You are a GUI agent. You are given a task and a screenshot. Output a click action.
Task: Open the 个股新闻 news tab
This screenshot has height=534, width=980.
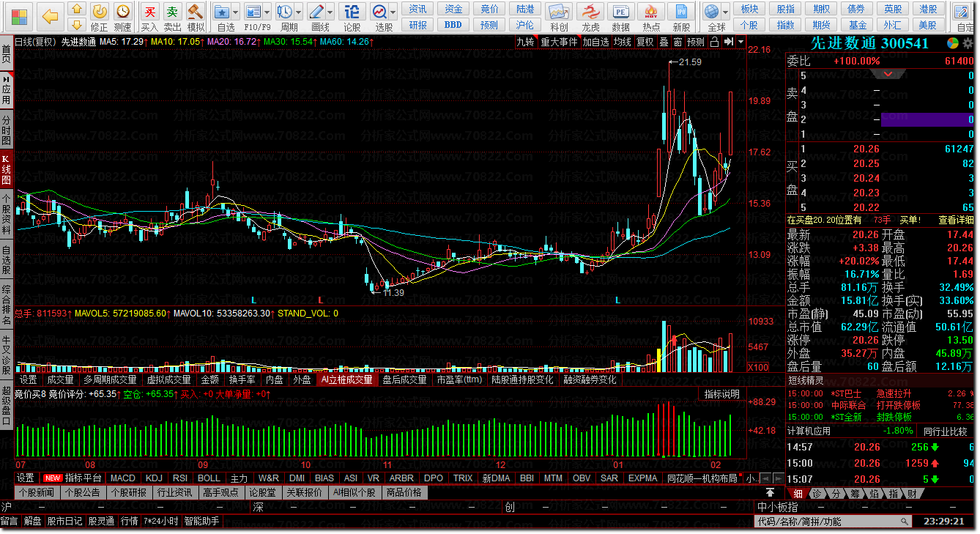tap(37, 492)
